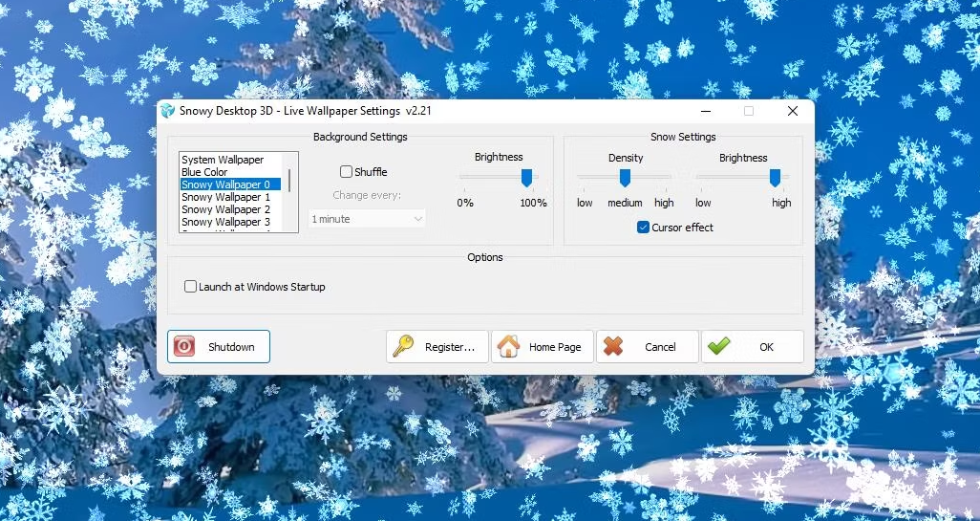Screen dimensions: 980x521
Task: Click the Snowy Desktop 3D title bar icon
Action: (168, 111)
